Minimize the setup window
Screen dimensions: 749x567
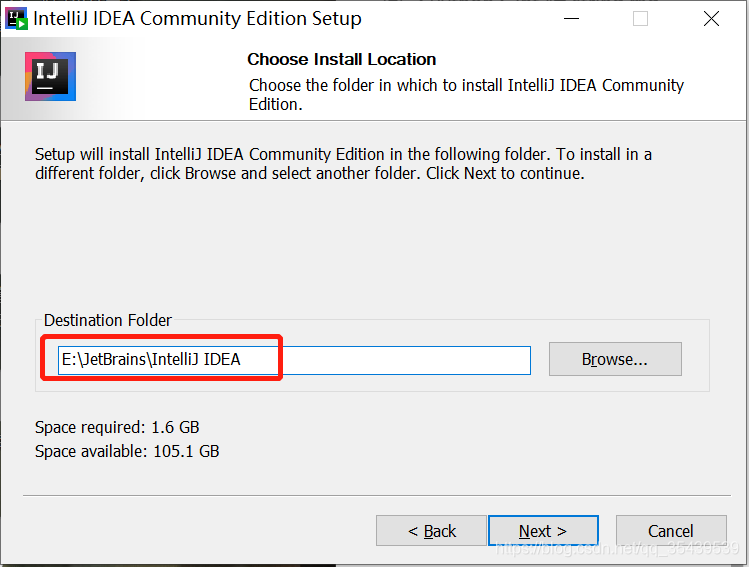coord(571,19)
